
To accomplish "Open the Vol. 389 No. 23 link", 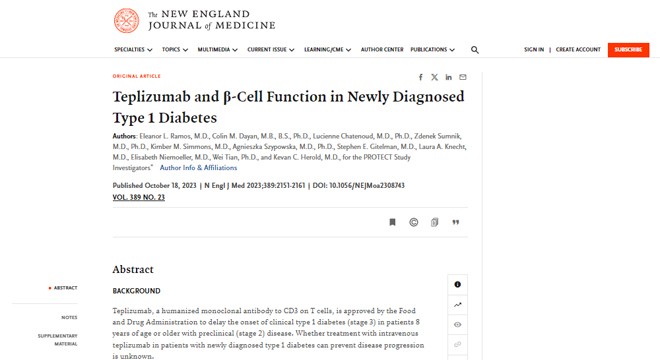I will pos(138,197).
